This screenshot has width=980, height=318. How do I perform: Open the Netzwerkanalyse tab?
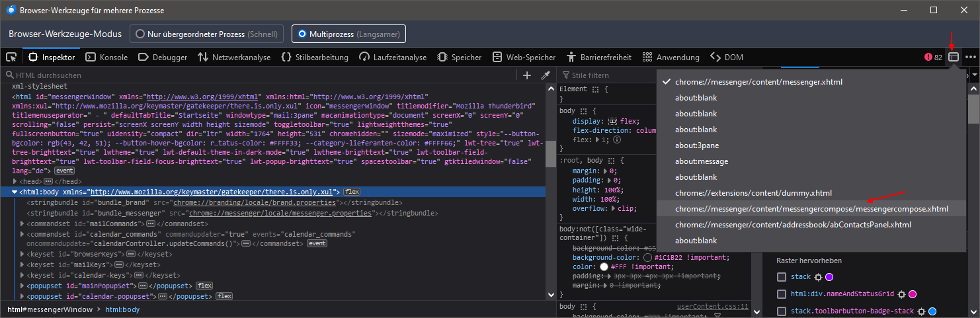pos(234,58)
